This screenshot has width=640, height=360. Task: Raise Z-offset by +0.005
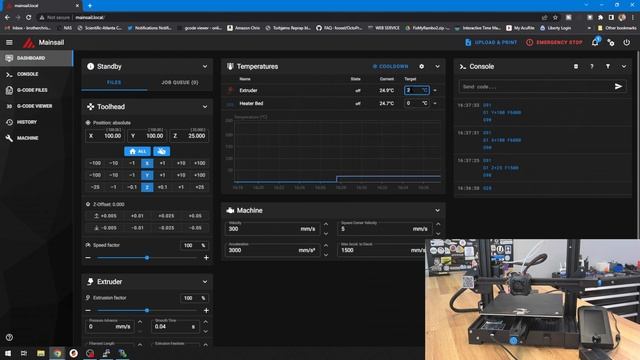pos(105,216)
